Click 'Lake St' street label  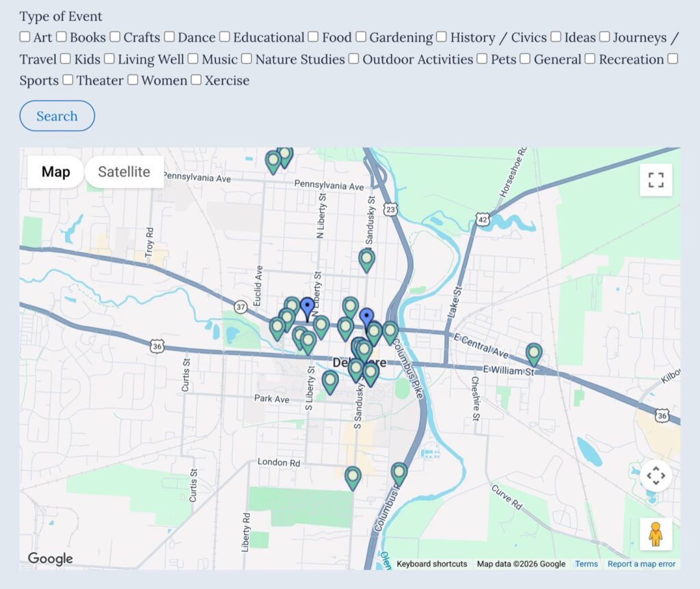pos(454,303)
